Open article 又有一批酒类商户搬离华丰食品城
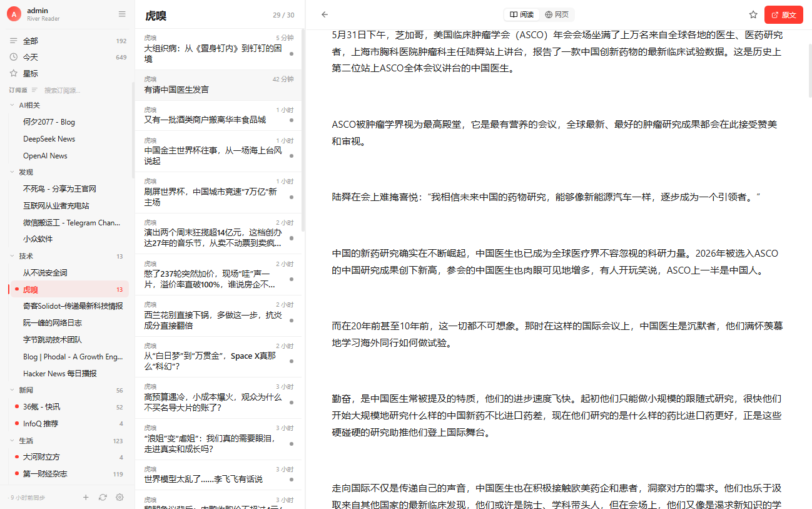Image resolution: width=812 pixels, height=509 pixels. (x=218, y=115)
